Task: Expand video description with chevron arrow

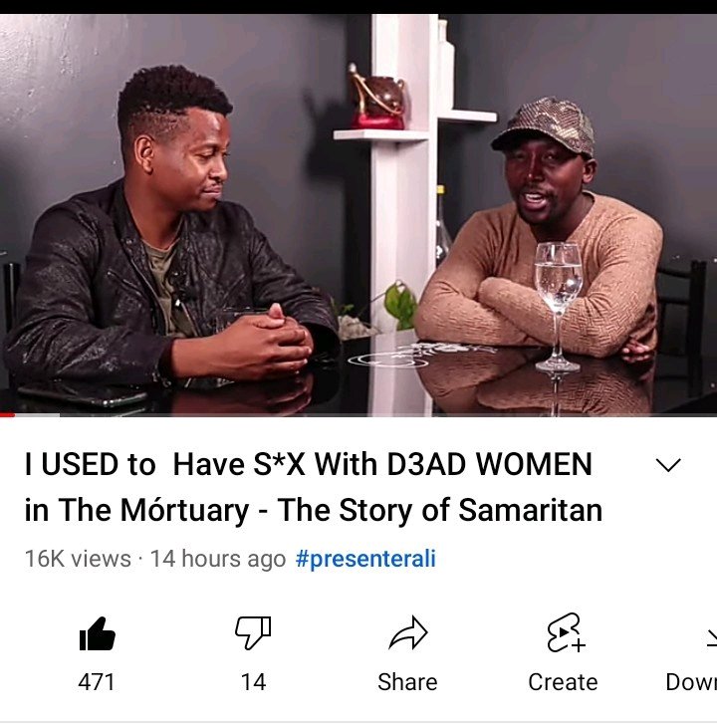Action: click(668, 464)
